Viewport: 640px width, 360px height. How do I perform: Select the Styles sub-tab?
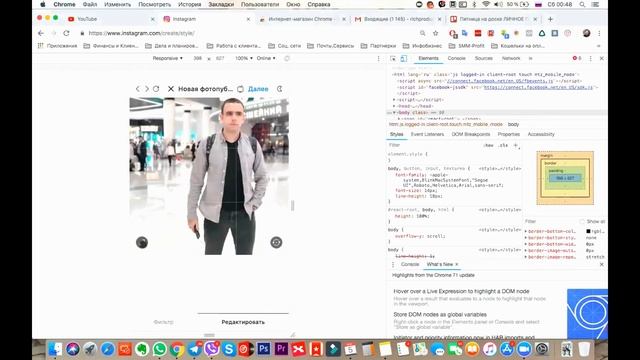(396, 134)
